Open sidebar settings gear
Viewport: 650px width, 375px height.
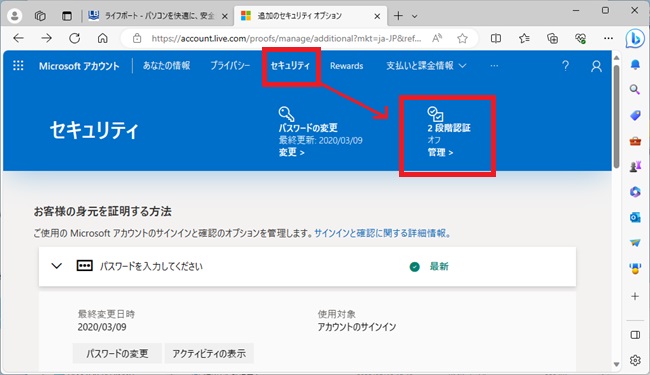tap(635, 360)
